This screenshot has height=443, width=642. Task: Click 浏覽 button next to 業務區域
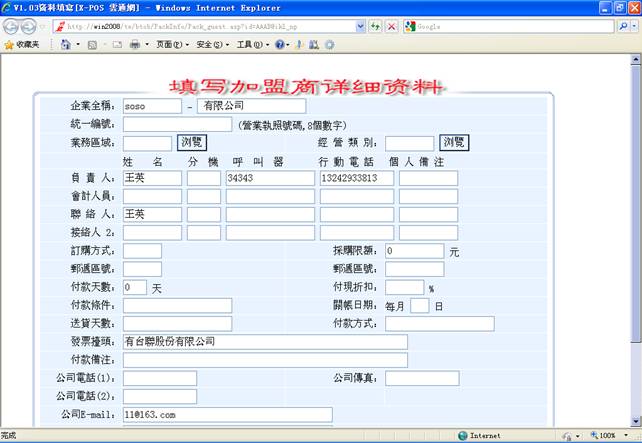(x=191, y=143)
